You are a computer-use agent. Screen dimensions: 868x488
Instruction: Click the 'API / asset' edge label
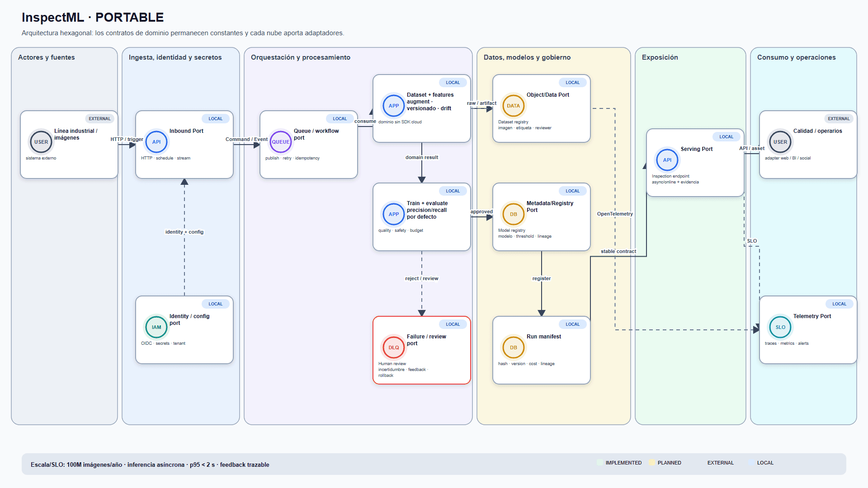point(752,148)
